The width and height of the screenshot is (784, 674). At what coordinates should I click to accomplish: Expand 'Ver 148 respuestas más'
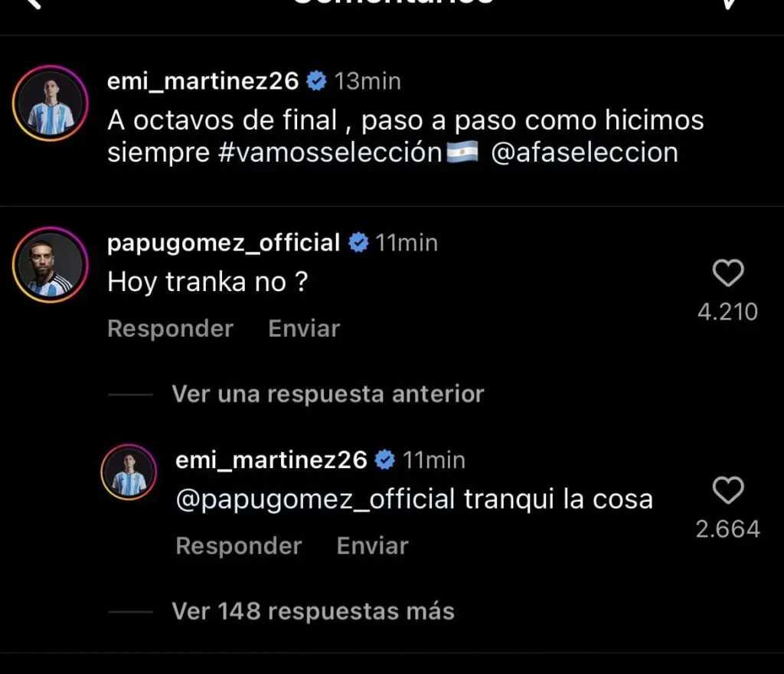(x=312, y=611)
